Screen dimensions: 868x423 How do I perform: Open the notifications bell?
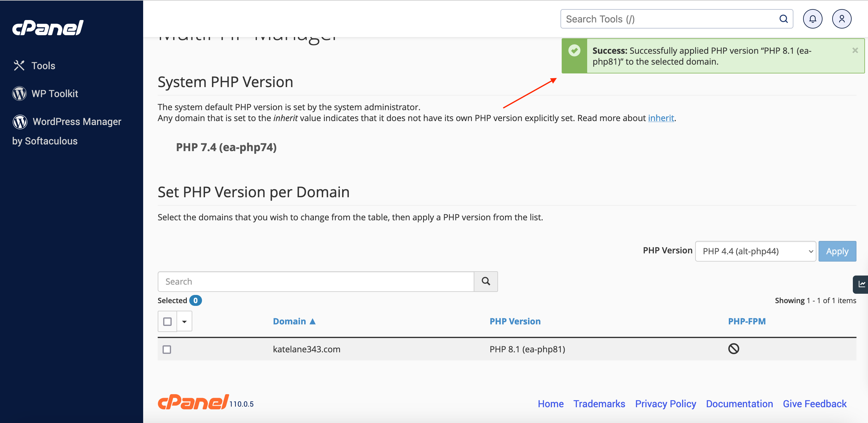812,19
